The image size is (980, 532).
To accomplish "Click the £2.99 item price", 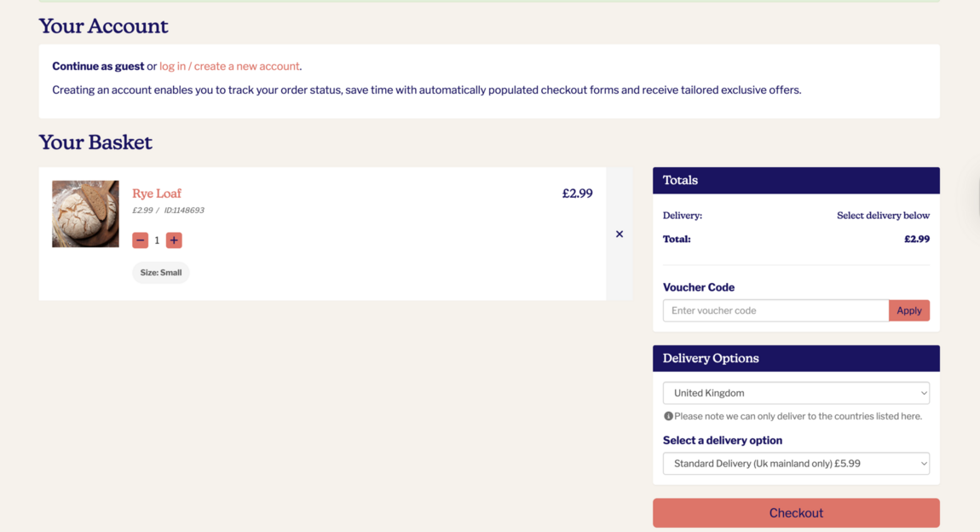I will point(578,194).
